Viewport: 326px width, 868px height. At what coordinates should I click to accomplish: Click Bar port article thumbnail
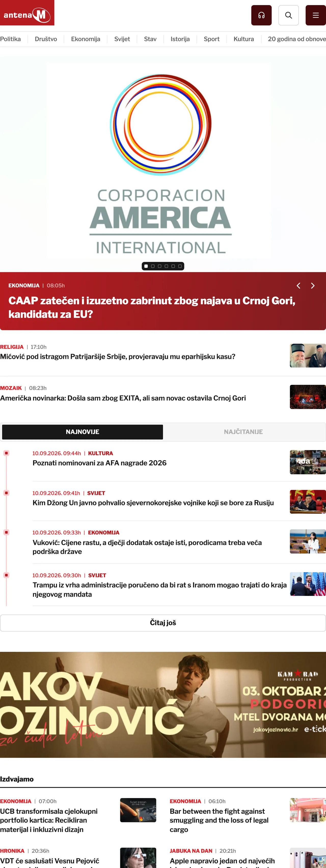pyautogui.click(x=308, y=810)
